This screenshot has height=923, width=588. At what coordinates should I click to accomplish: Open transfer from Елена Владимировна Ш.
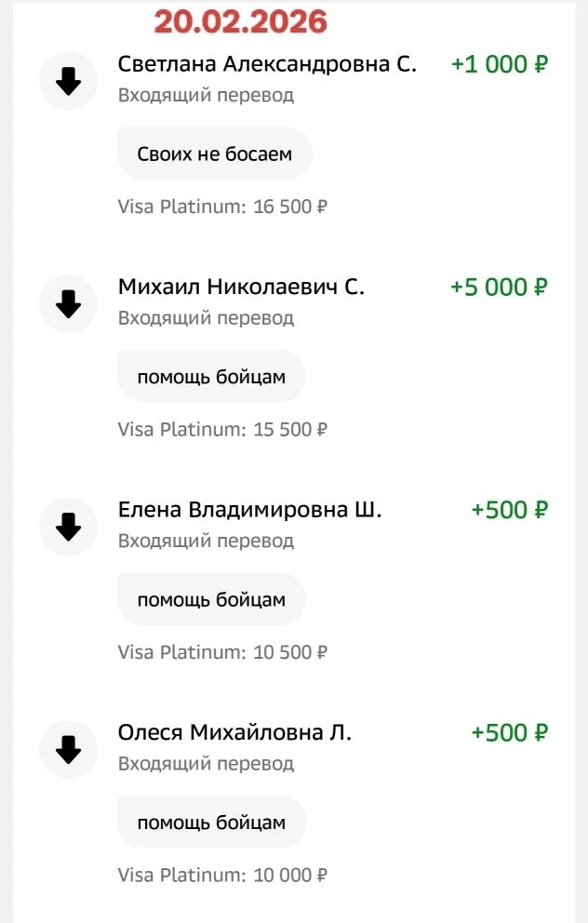click(249, 510)
